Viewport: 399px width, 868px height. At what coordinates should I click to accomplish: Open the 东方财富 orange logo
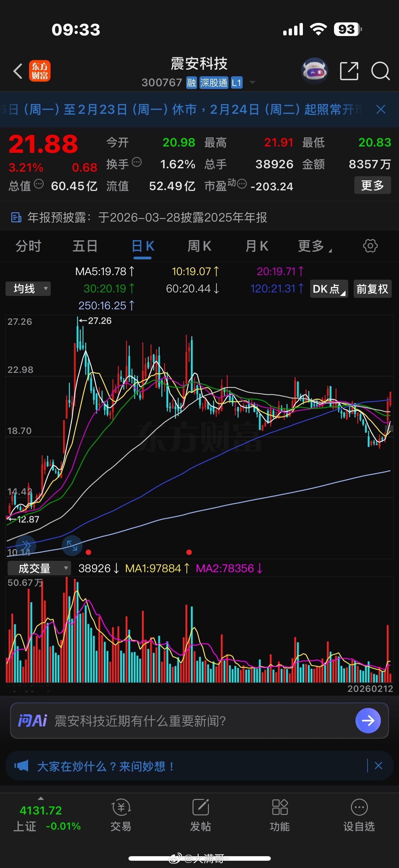40,71
